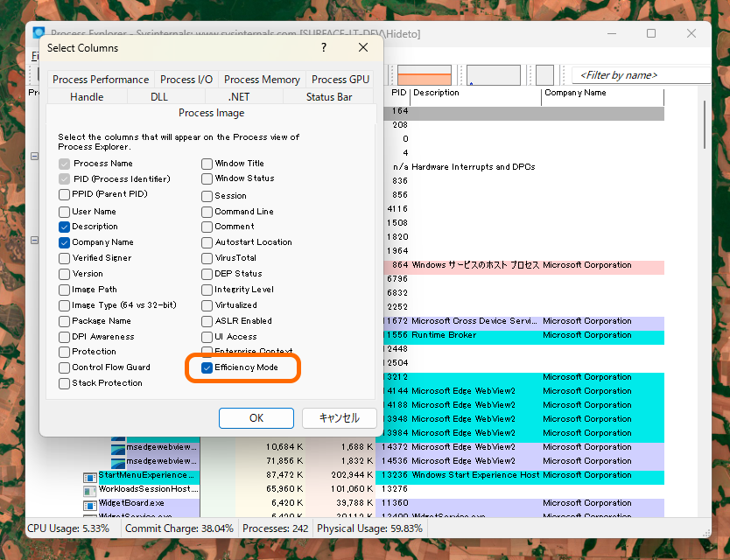Confirm column selection with OK
The image size is (730, 560).
(x=256, y=418)
